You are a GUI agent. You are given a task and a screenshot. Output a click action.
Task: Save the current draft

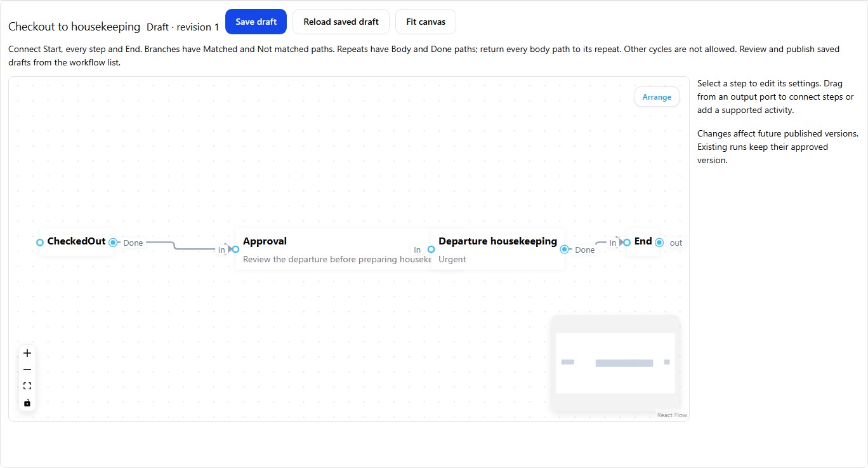tap(256, 22)
